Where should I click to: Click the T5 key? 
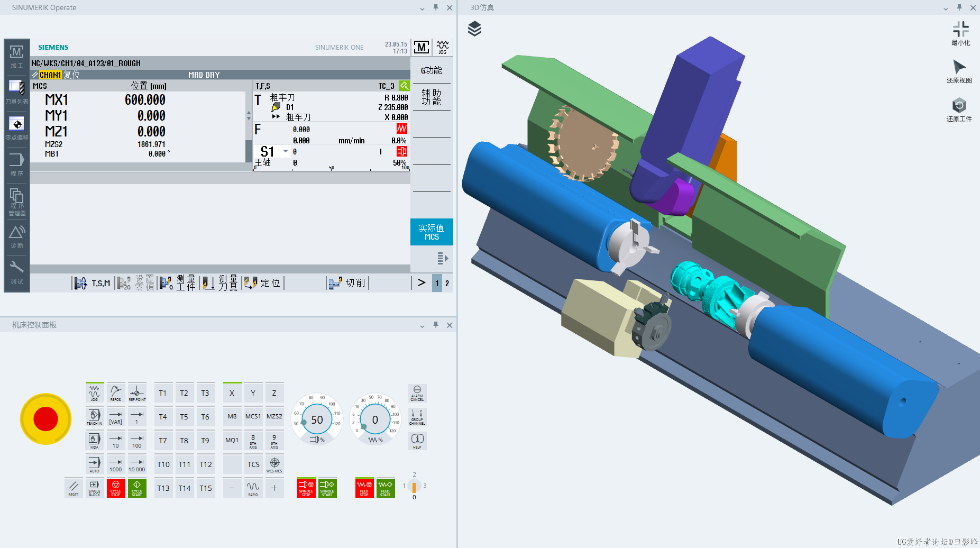[184, 417]
